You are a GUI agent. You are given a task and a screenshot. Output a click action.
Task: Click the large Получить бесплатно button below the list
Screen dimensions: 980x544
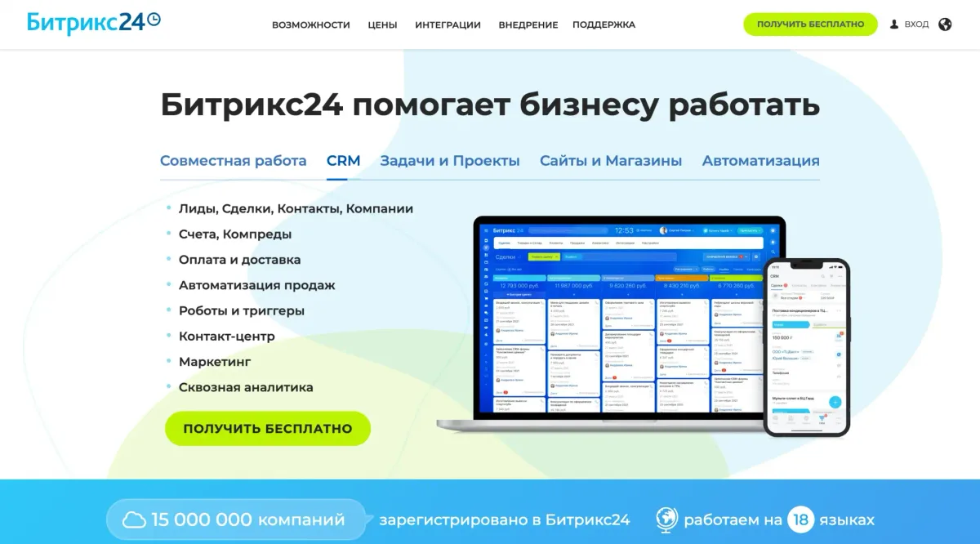[268, 429]
